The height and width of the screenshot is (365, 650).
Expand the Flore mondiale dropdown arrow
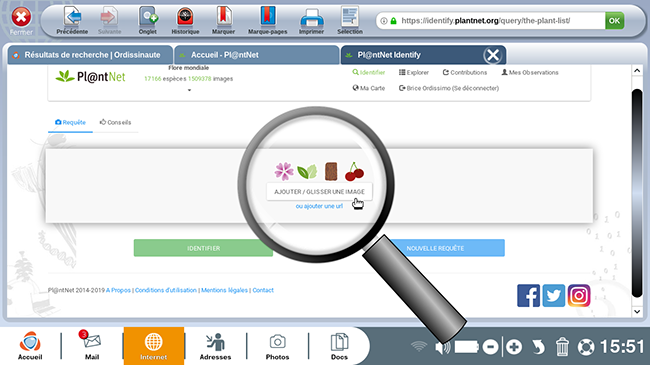(189, 90)
